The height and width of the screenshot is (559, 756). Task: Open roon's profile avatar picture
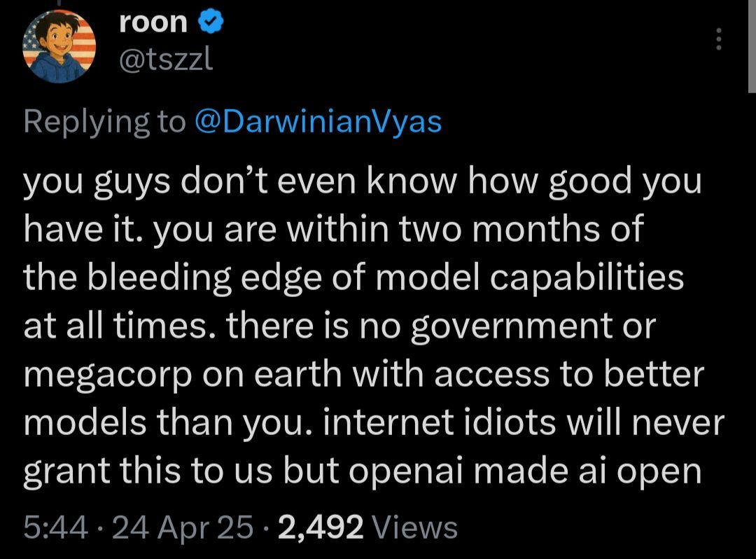point(59,47)
